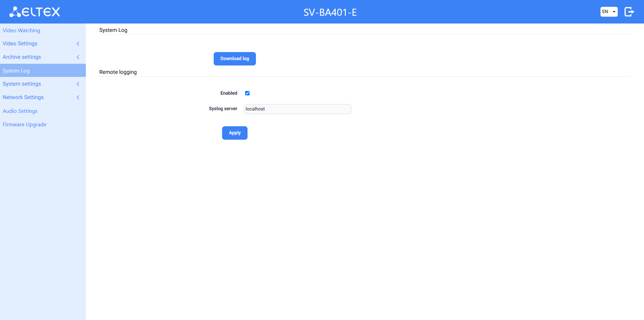Open the Network Settings menu item
644x320 pixels.
pyautogui.click(x=23, y=97)
